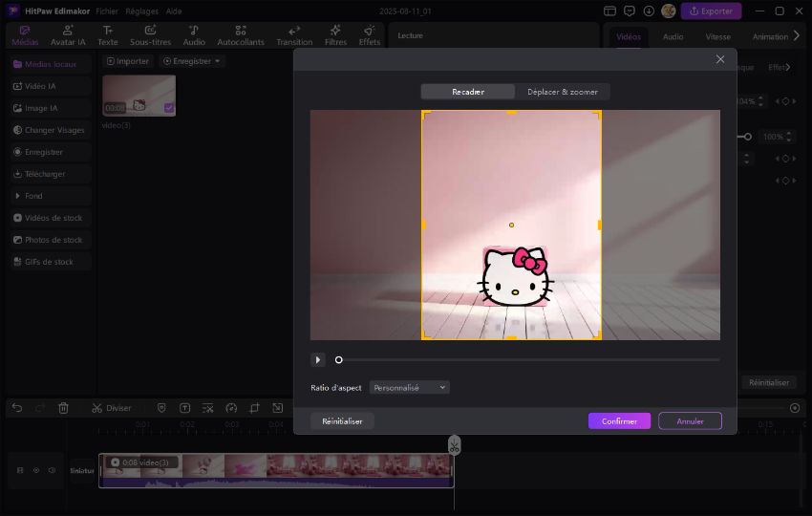The height and width of the screenshot is (516, 812).
Task: Click the layout window icon in title bar
Action: coord(610,11)
